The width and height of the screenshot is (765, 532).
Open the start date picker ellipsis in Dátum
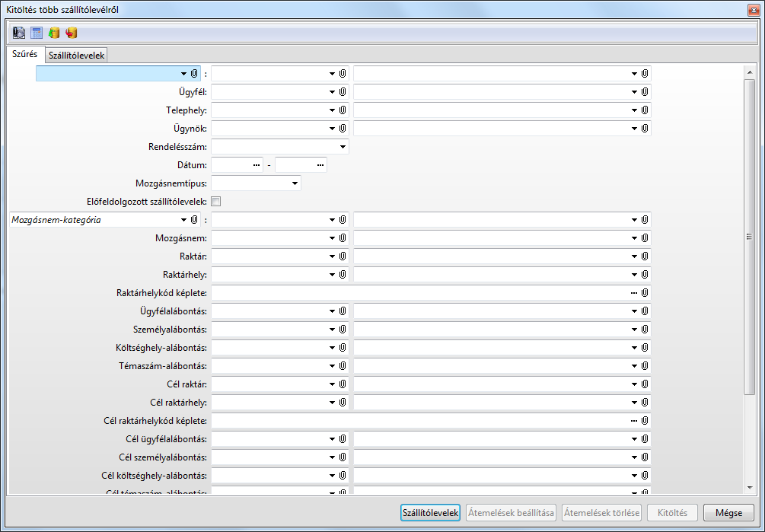pyautogui.click(x=257, y=164)
